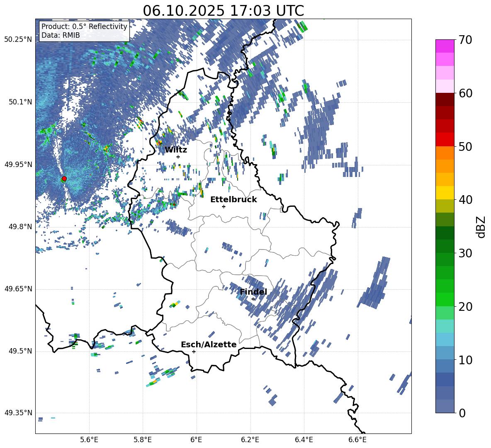The width and height of the screenshot is (491, 448).
Task: Click the yellow 40 dBZ colorbar segment
Action: point(445,193)
